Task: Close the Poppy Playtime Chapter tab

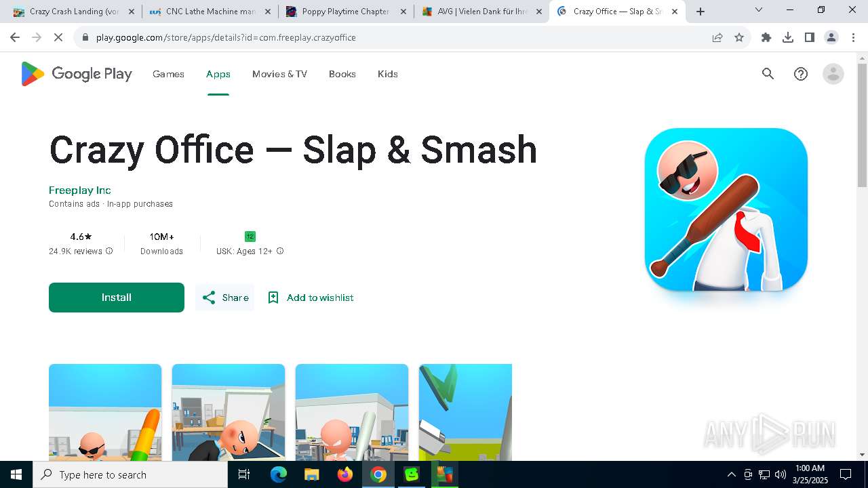Action: [403, 12]
